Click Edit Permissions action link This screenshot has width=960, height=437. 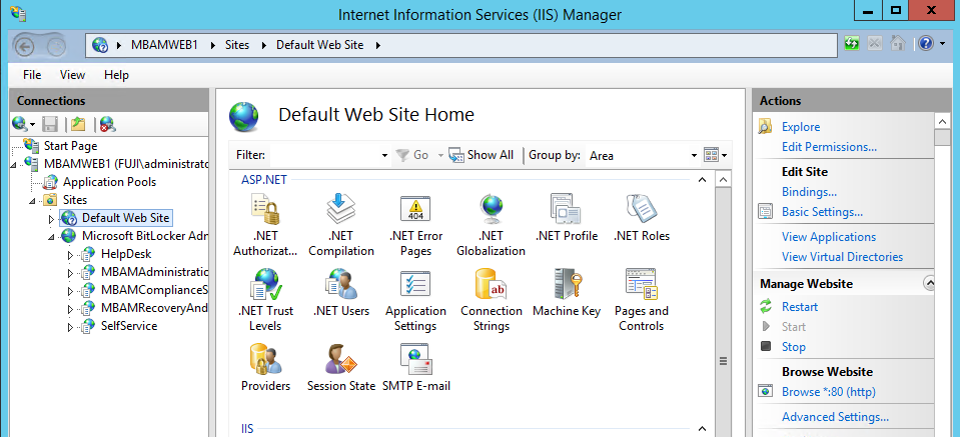[829, 147]
